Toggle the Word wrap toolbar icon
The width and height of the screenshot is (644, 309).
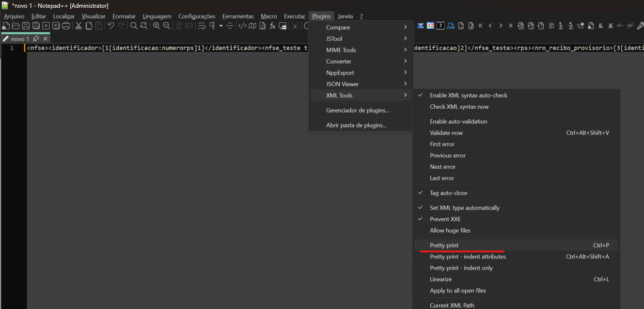click(x=202, y=26)
